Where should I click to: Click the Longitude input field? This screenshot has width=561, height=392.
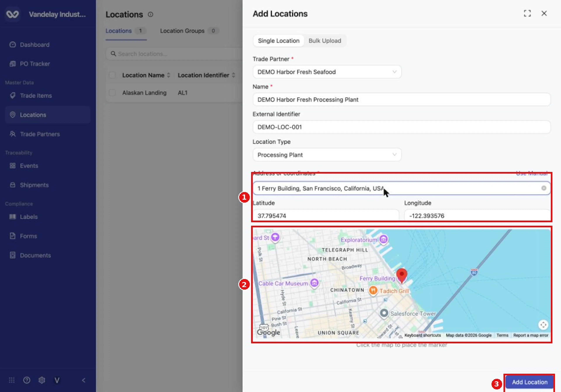click(477, 216)
